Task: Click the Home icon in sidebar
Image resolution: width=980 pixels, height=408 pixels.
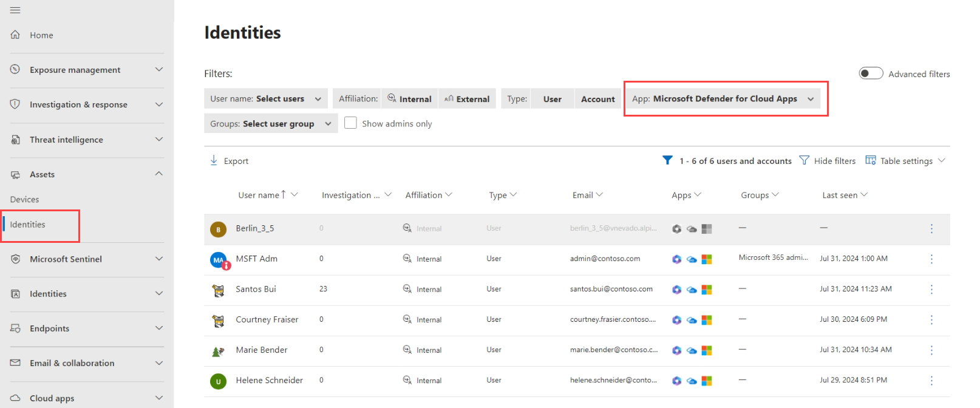Action: click(x=16, y=35)
